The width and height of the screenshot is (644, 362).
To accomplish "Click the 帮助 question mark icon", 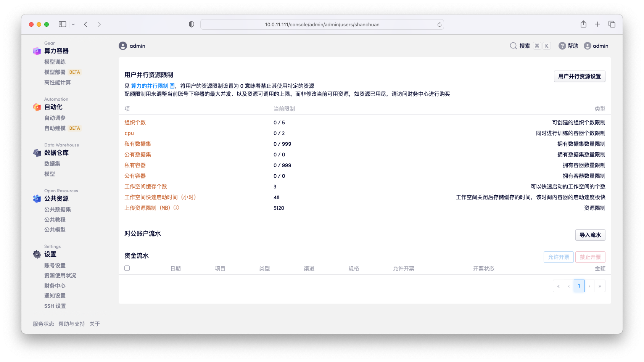I will coord(562,46).
